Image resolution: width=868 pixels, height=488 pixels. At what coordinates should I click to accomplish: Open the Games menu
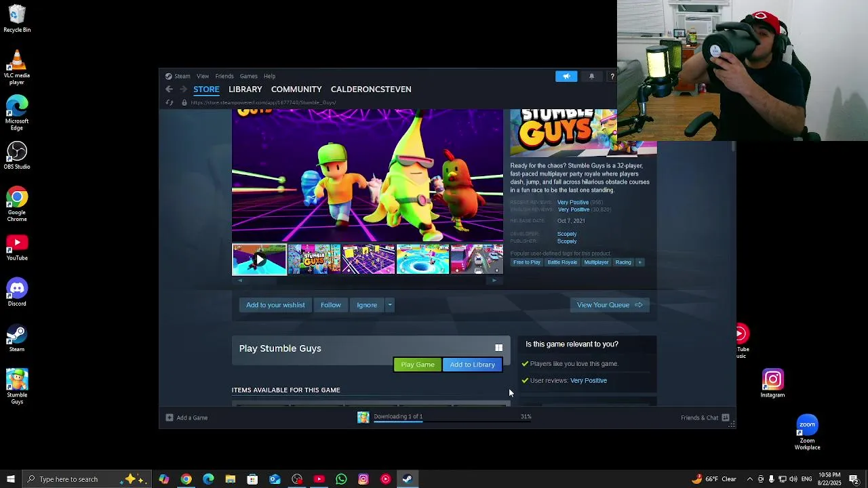[248, 76]
